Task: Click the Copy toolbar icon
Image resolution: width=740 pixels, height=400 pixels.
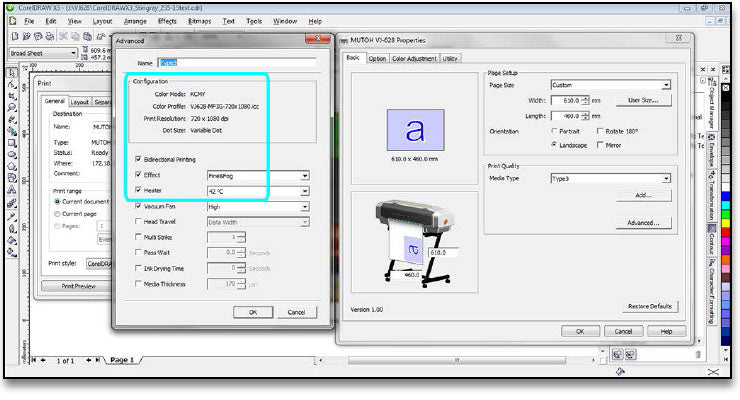Action: [x=75, y=36]
